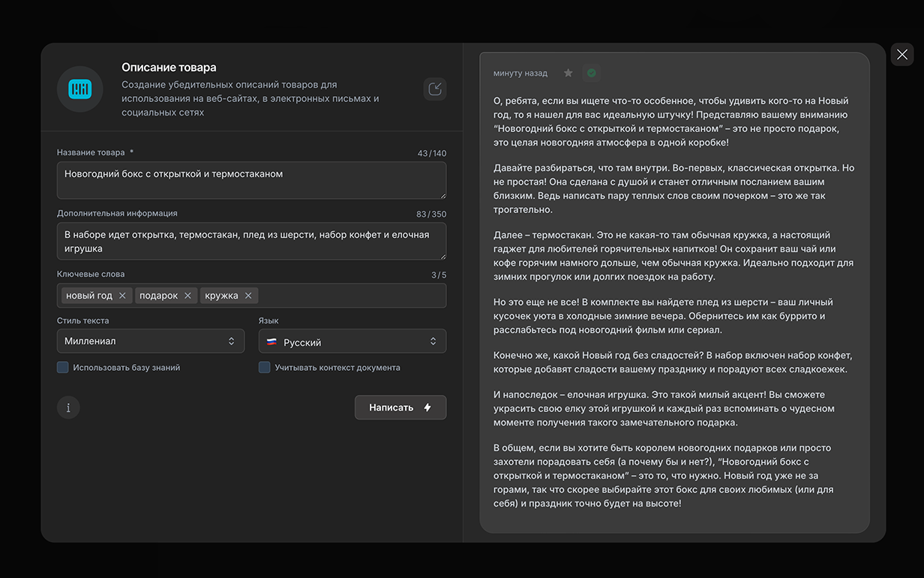Viewport: 924px width, 578px height.
Task: Open the "Стиль текста" dropdown
Action: point(150,342)
